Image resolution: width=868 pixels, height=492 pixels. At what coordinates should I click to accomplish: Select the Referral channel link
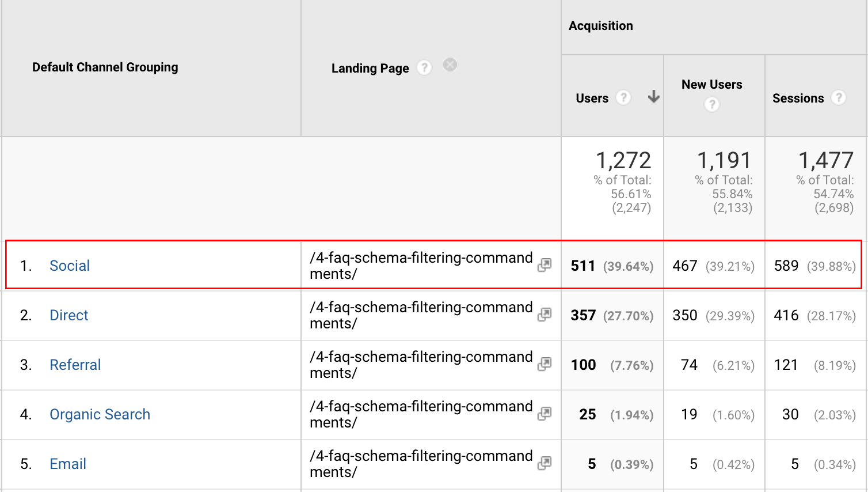75,365
